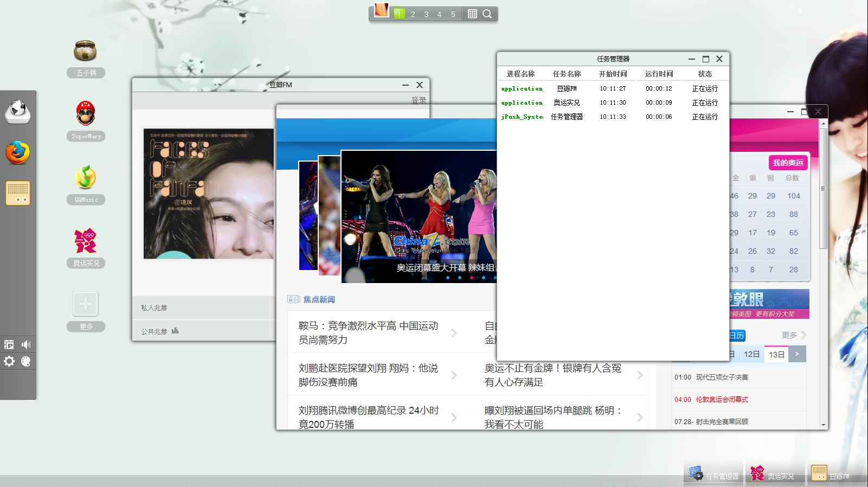Switch to desktop 2

click(x=413, y=14)
